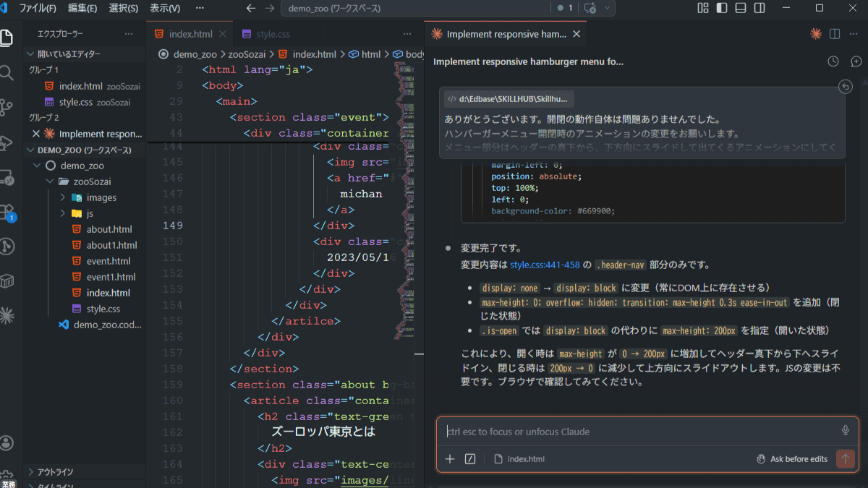Open the style.css:441-458 link
Viewport: 868px width, 488px height.
point(545,265)
